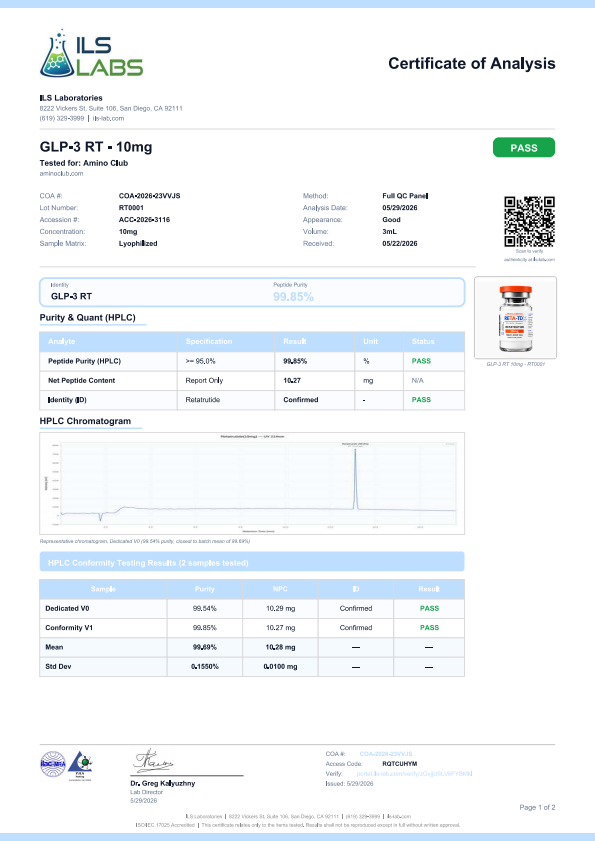595x841 pixels.
Task: Click the 99.85% Peptide Purity value
Action: pyautogui.click(x=293, y=297)
